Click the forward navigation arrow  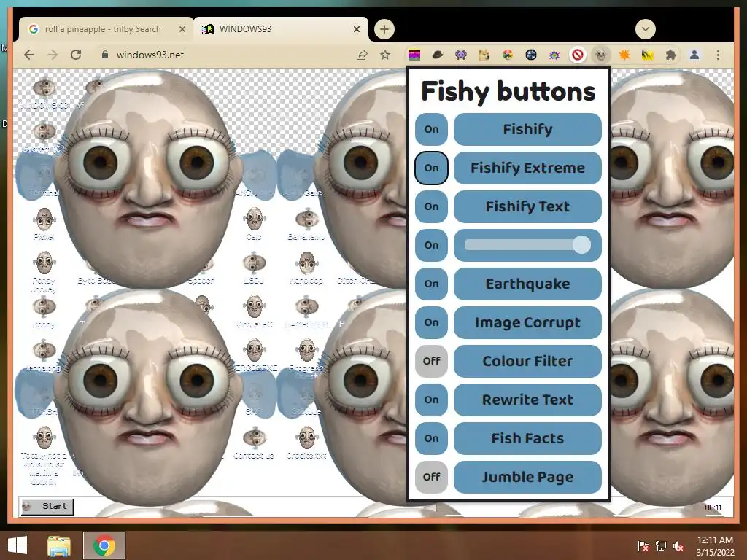tap(53, 55)
